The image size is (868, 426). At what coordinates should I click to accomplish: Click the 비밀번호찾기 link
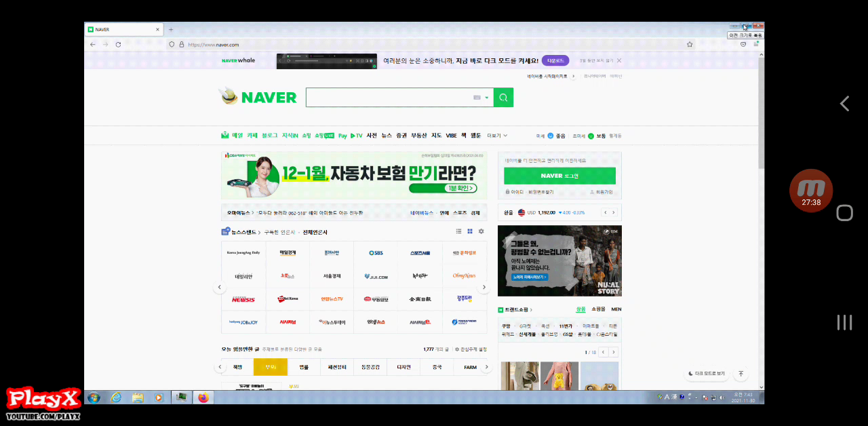540,192
